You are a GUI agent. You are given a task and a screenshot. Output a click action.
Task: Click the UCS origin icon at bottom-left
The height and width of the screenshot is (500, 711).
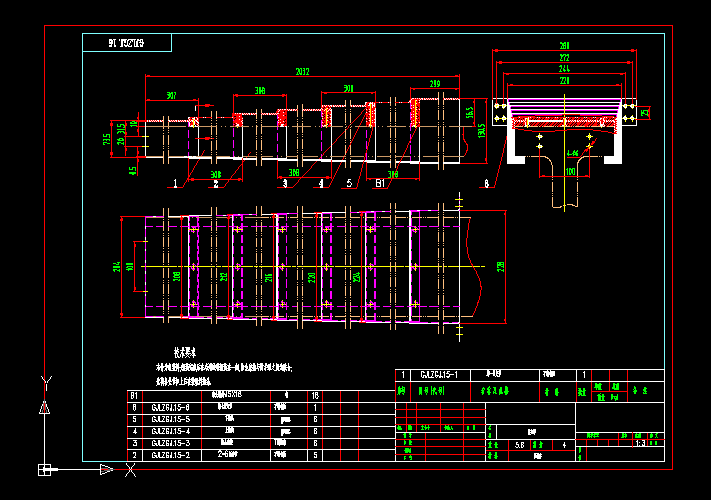(x=44, y=469)
